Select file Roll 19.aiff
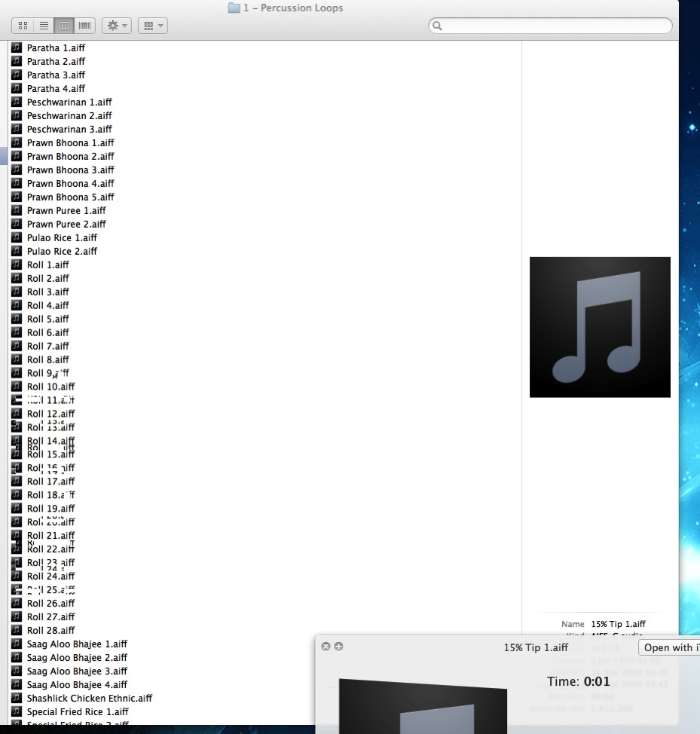 (x=50, y=509)
